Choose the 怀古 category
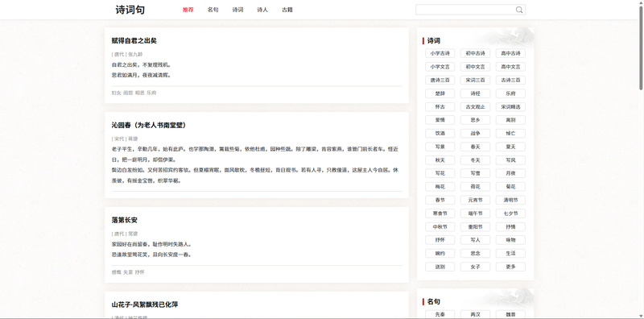This screenshot has height=319, width=644. pyautogui.click(x=440, y=107)
